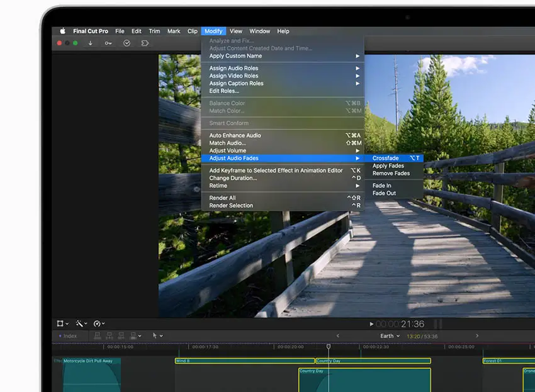The width and height of the screenshot is (535, 392).
Task: Click the 00:00:17:30 mark on the ruler
Action: tap(205, 347)
